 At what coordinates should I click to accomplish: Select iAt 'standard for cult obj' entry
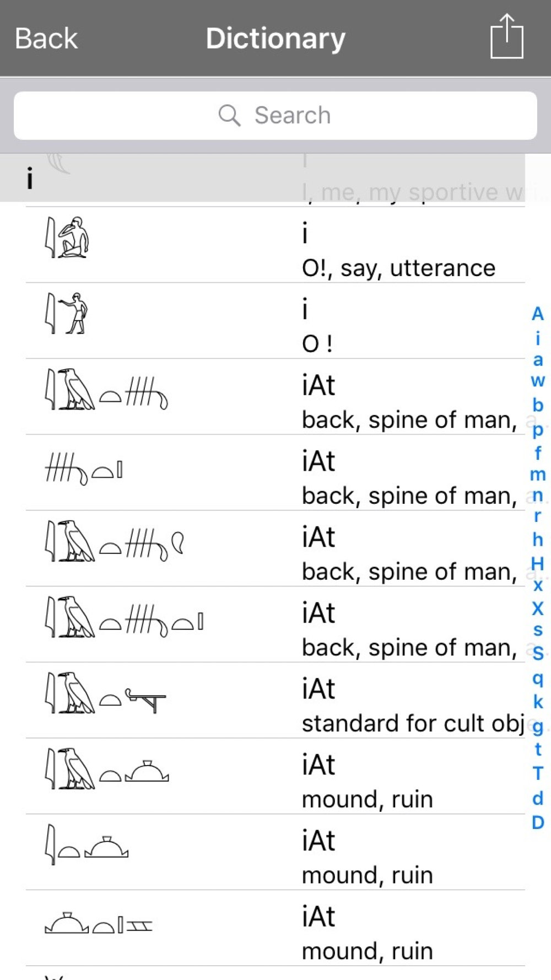coord(275,701)
